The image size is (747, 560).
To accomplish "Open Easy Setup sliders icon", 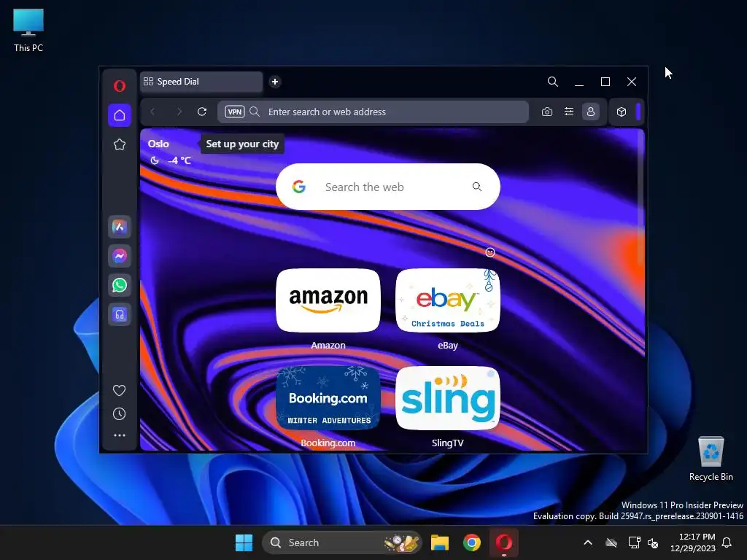I will [x=569, y=112].
